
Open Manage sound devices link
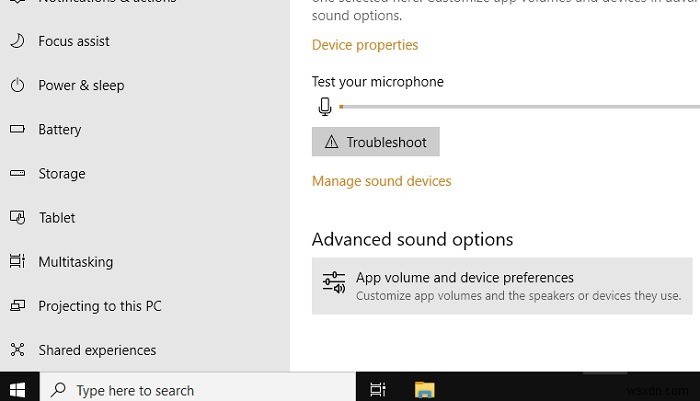pyautogui.click(x=381, y=181)
